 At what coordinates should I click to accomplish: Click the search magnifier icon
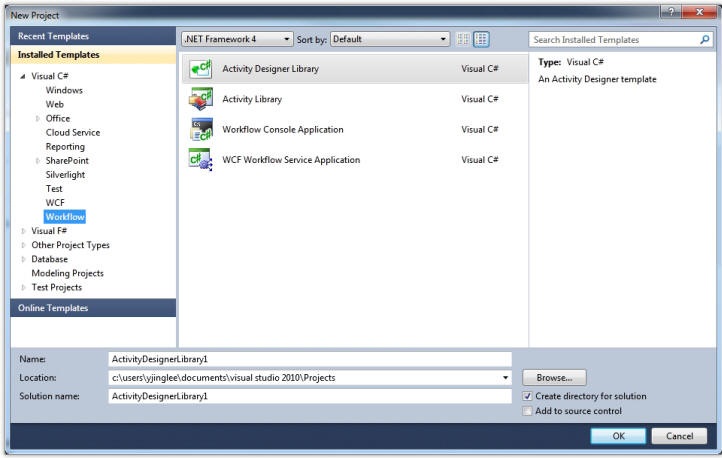[x=705, y=40]
